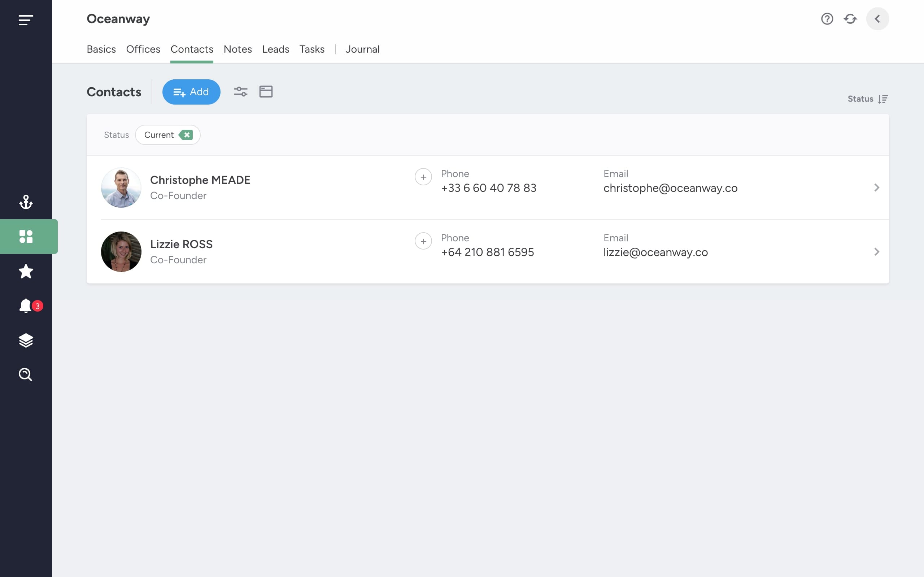The image size is (924, 577).
Task: Expand Lizzie ROSS's row chevron
Action: point(877,251)
